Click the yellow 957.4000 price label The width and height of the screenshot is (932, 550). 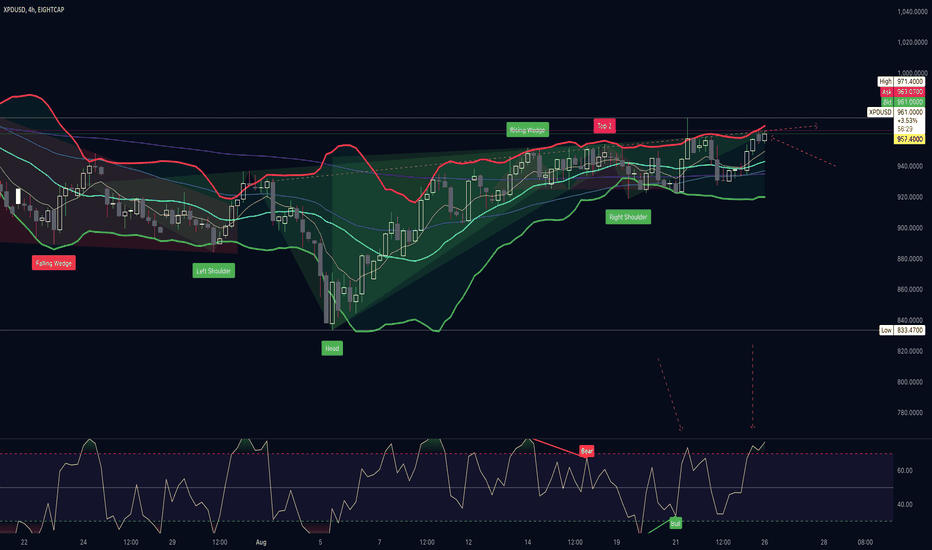[909, 139]
